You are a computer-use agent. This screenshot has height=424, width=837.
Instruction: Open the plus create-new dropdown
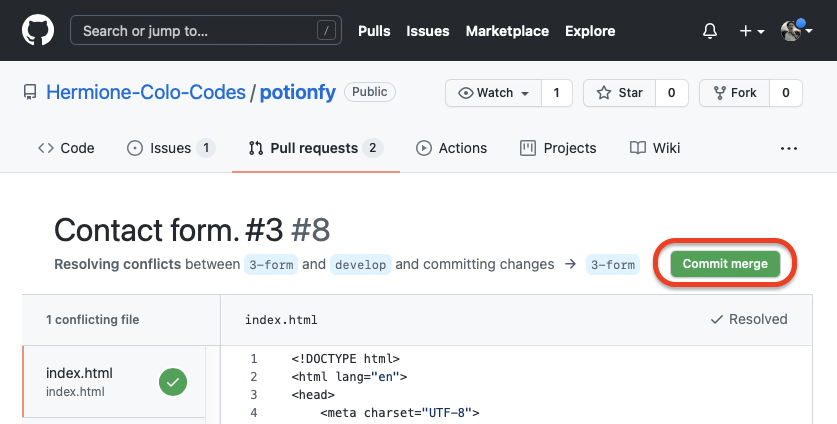(x=752, y=31)
